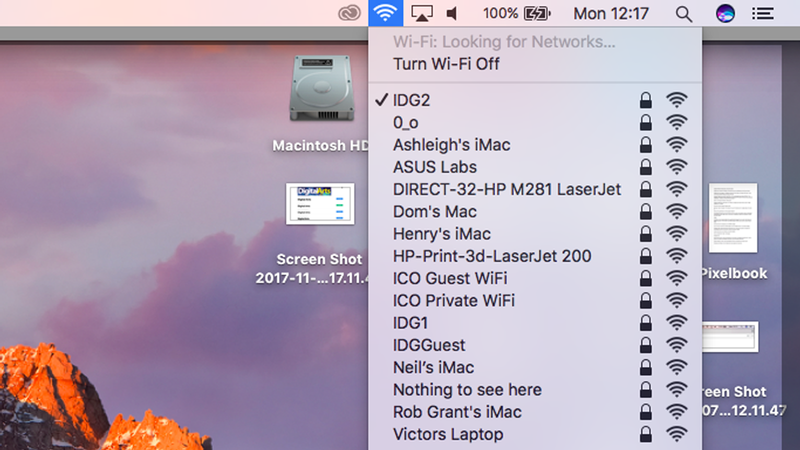
Task: Select the connected IDG2 network
Action: click(535, 100)
